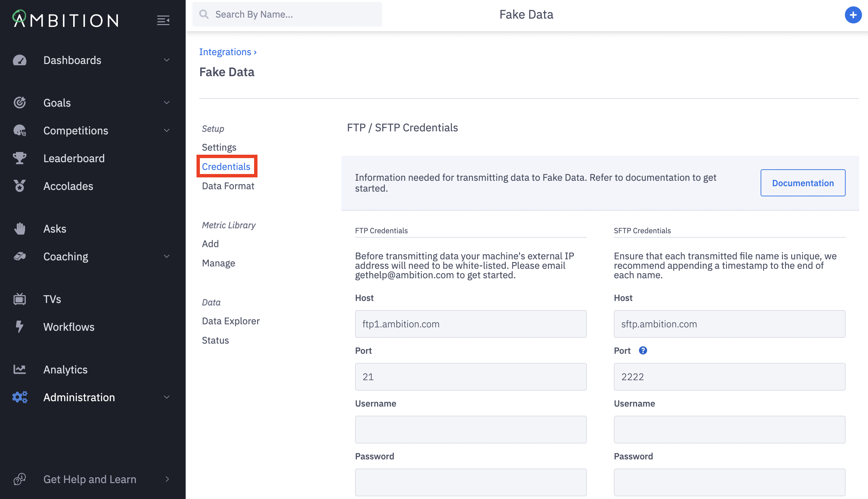Open the SFTP Port help tooltip icon

point(643,351)
